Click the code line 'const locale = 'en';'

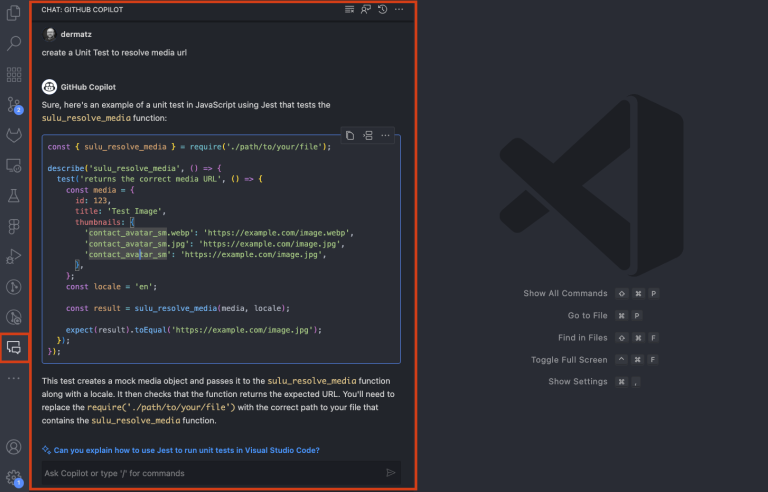click(x=112, y=287)
